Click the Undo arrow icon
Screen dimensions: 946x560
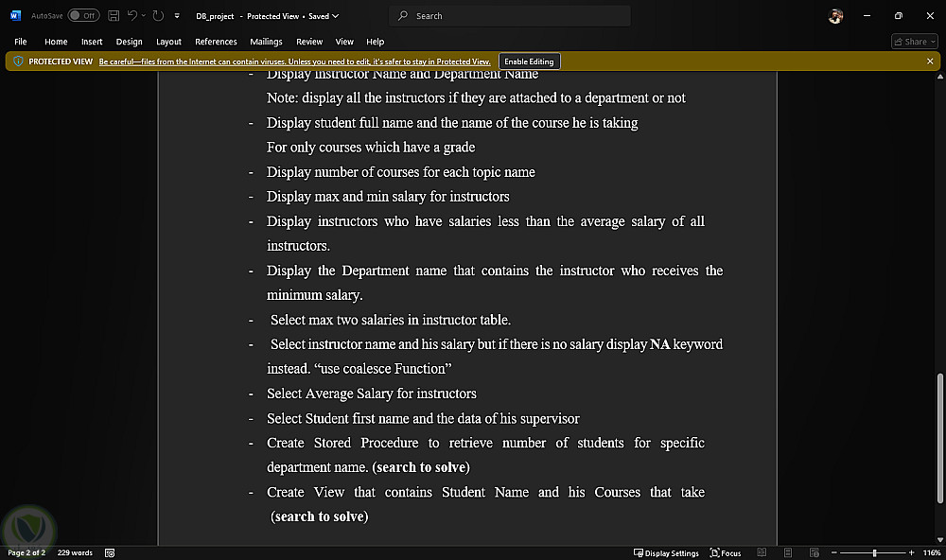(132, 16)
